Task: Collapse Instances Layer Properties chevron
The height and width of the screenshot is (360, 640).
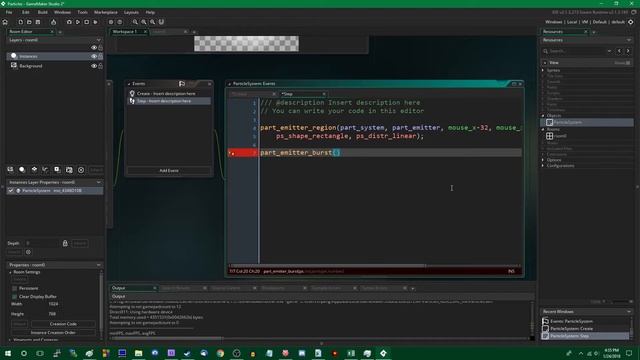Action: (x=98, y=182)
